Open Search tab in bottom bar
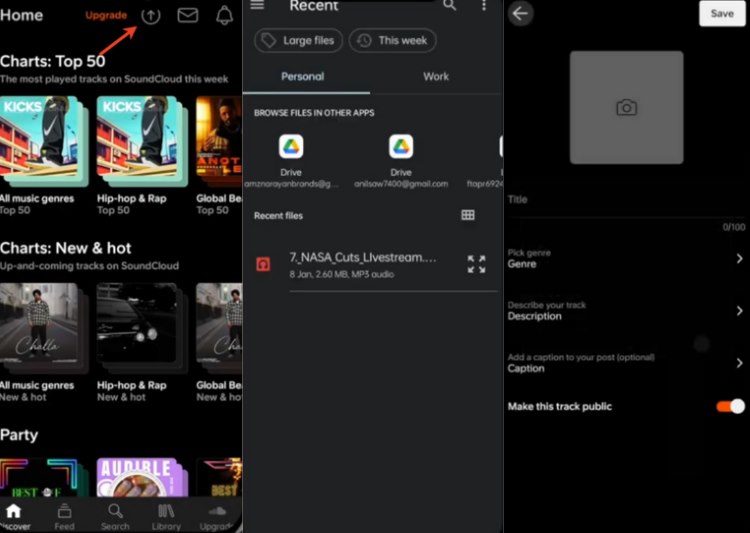 pyautogui.click(x=115, y=517)
